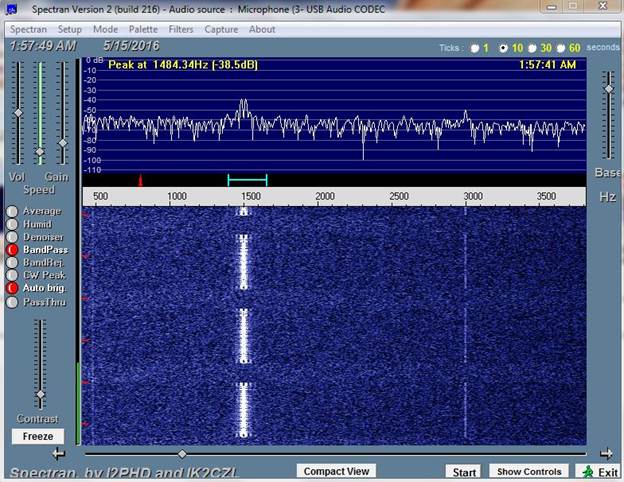This screenshot has height=482, width=624.
Task: Open the Palette menu
Action: 143,29
